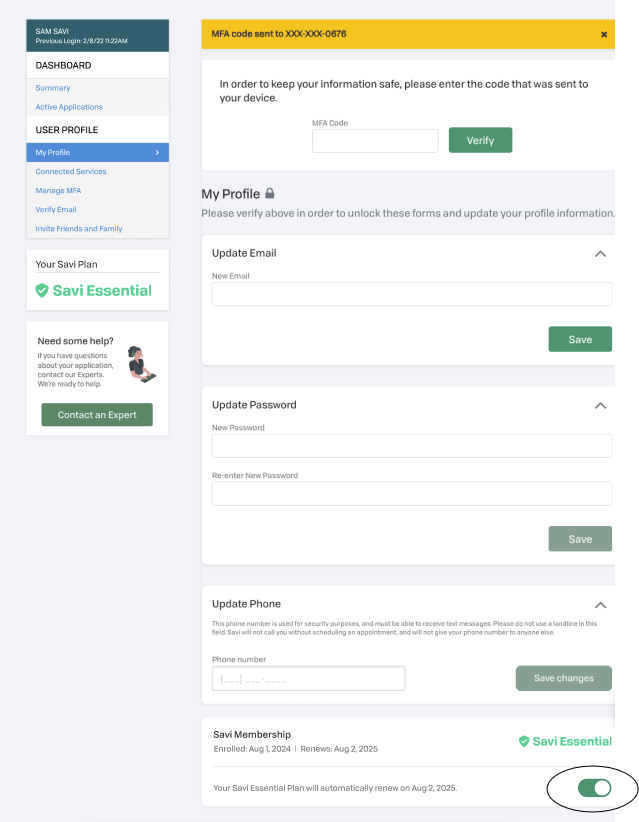Image resolution: width=639 pixels, height=822 pixels.
Task: Click the Savi Essential shield logo in sidebar
Action: tap(42, 291)
